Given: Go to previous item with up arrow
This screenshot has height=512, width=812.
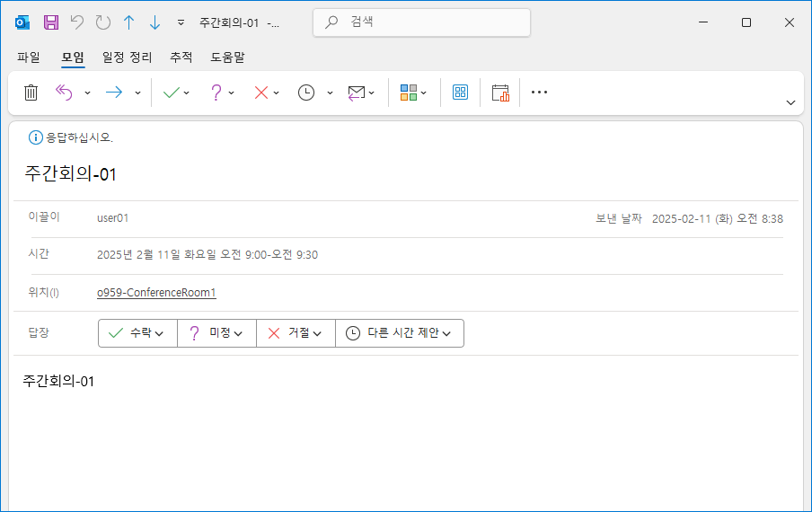Looking at the screenshot, I should (129, 22).
